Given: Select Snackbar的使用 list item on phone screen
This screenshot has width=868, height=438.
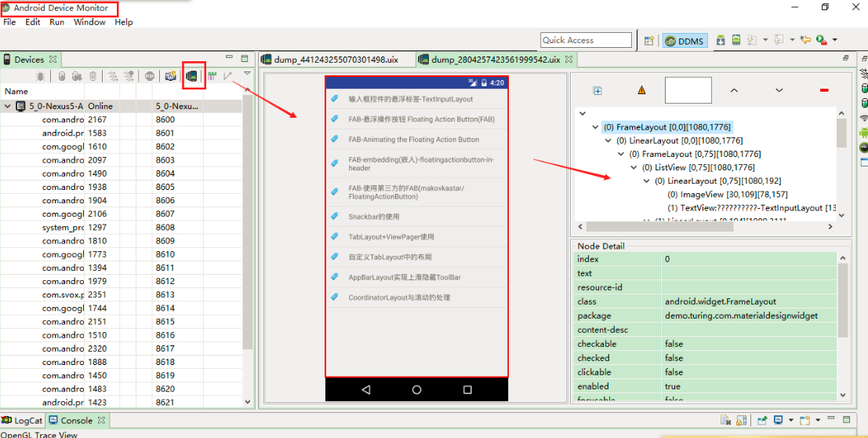Looking at the screenshot, I should (x=374, y=217).
